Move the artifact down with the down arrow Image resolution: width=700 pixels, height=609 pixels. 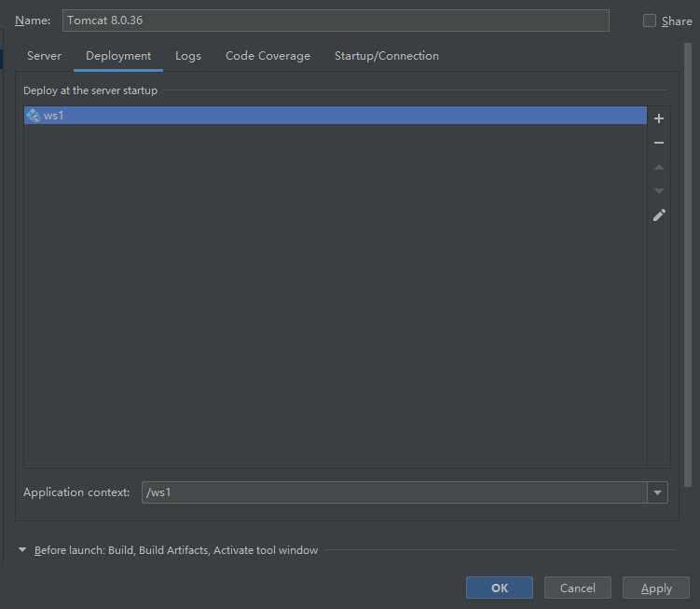tap(658, 191)
